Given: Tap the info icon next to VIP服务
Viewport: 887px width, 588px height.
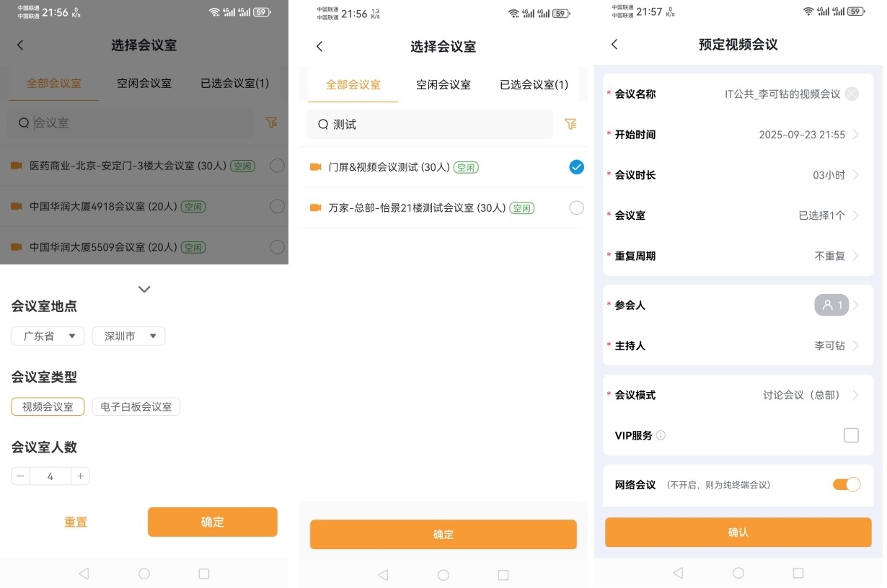Looking at the screenshot, I should [661, 435].
